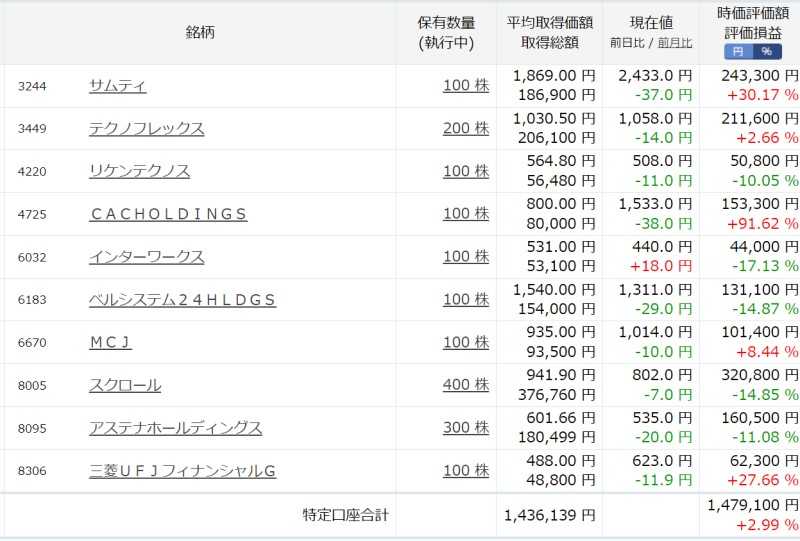Click the 前日比 label in header
This screenshot has height=541, width=800.
(628, 43)
